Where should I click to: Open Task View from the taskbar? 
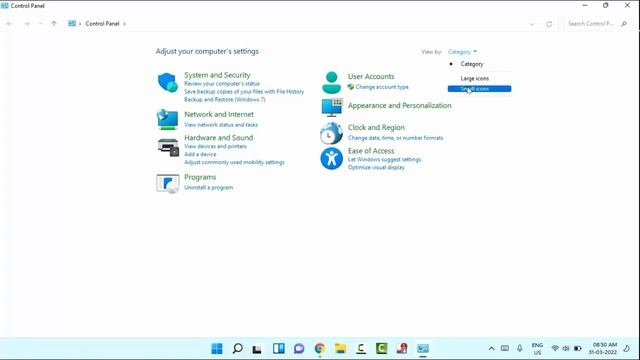click(257, 349)
